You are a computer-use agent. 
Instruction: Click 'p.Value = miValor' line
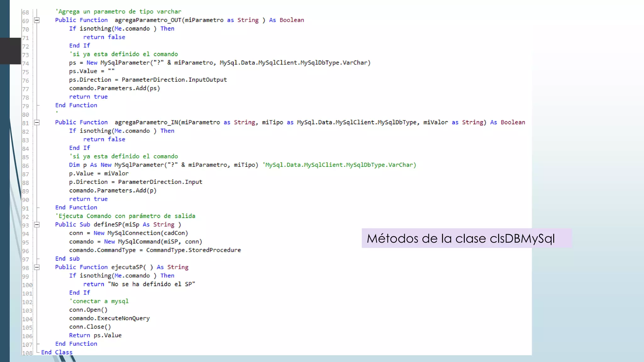pos(99,173)
